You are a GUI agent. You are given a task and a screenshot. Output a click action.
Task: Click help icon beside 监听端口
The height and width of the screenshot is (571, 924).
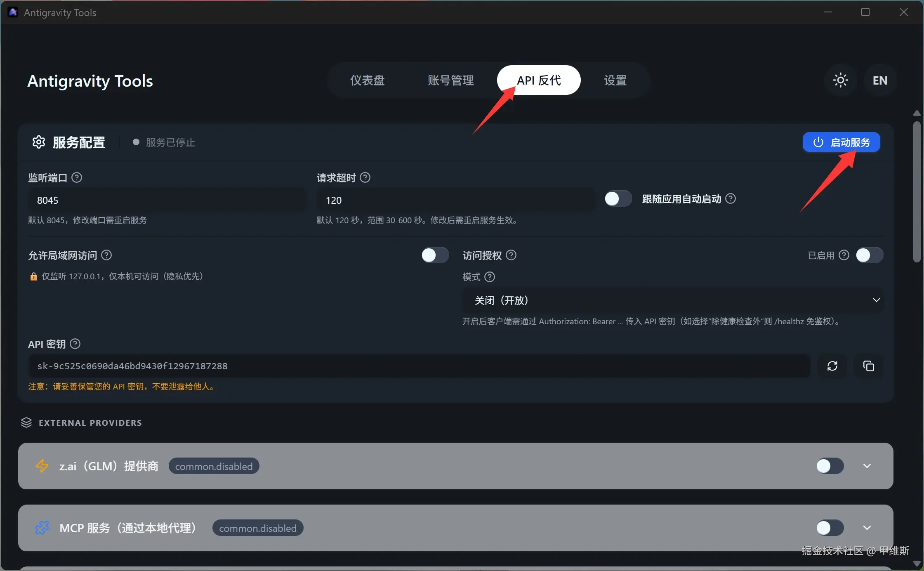coord(77,177)
